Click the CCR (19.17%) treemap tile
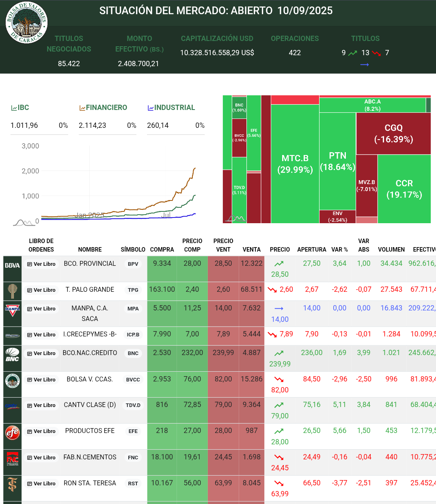 (404, 189)
